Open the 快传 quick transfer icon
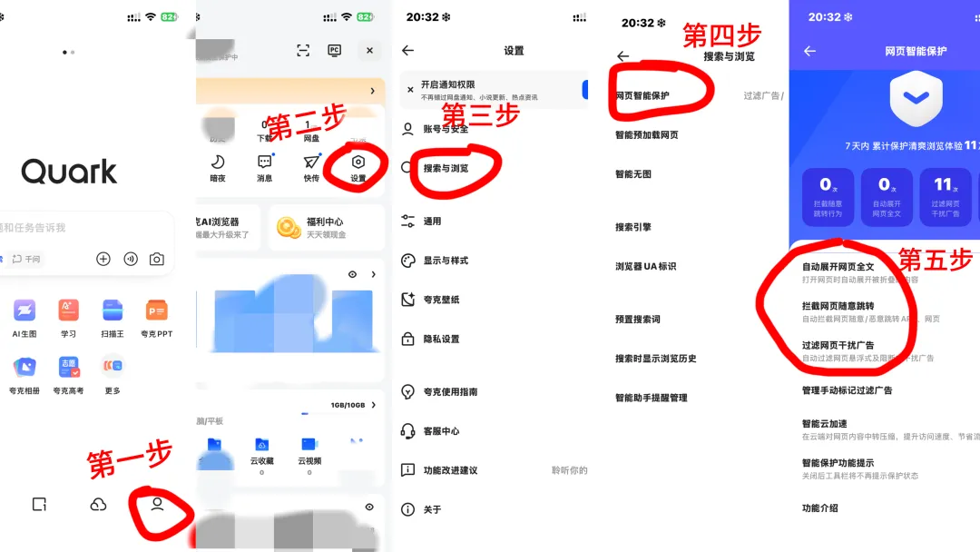980x552 pixels. pos(311,168)
